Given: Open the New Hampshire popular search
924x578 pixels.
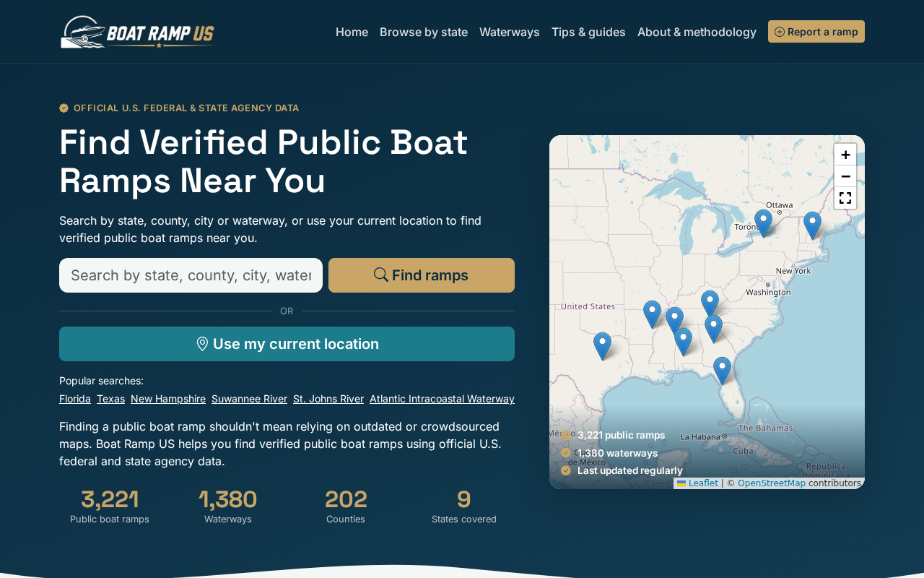Looking at the screenshot, I should coord(168,399).
